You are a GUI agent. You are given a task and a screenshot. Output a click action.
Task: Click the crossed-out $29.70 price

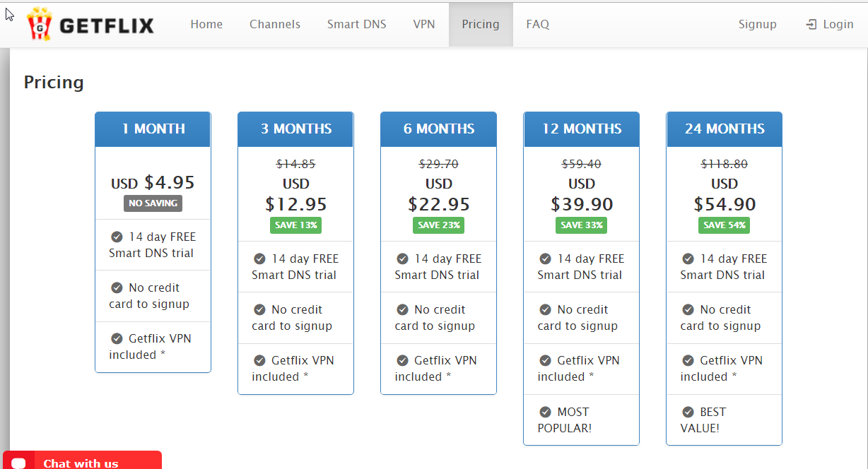pyautogui.click(x=439, y=164)
